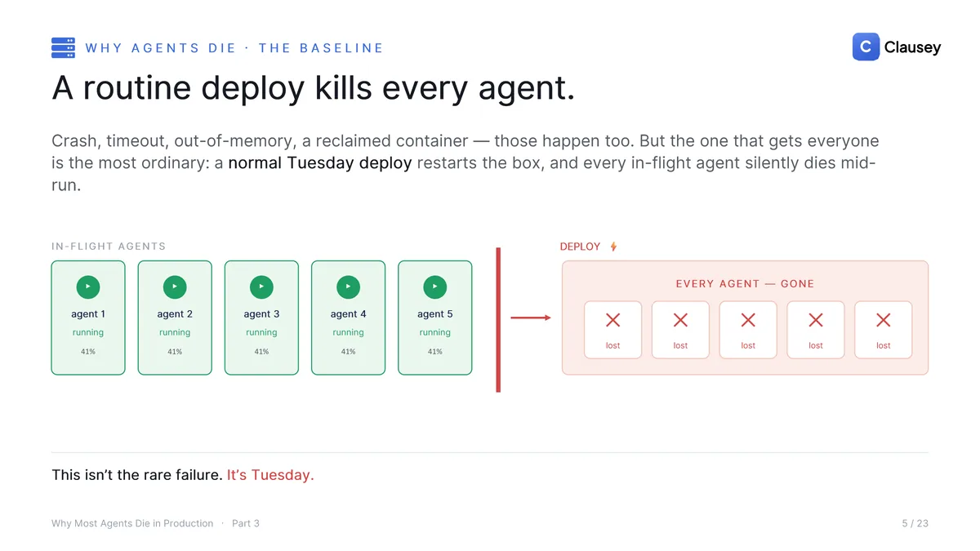Click the 'agent 5' name text

(435, 314)
